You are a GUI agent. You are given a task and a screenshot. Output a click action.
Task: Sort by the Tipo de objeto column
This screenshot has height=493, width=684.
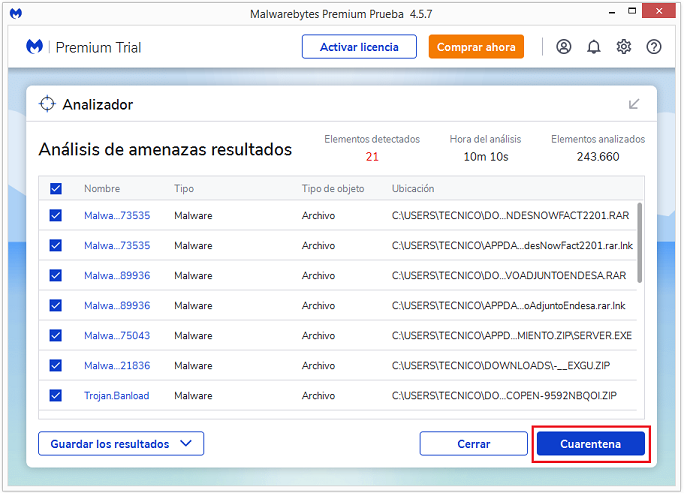333,189
